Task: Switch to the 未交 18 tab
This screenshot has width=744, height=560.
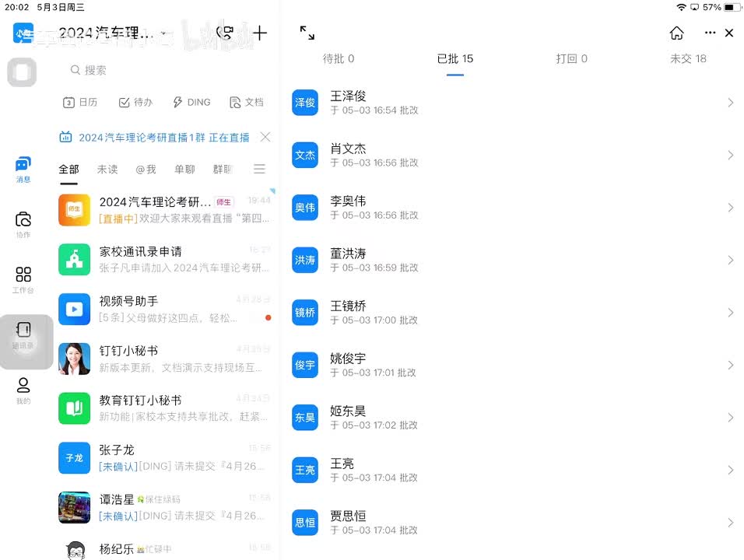Action: tap(688, 59)
